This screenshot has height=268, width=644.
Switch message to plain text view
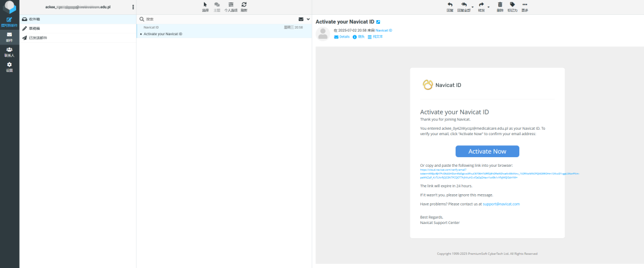tap(375, 37)
